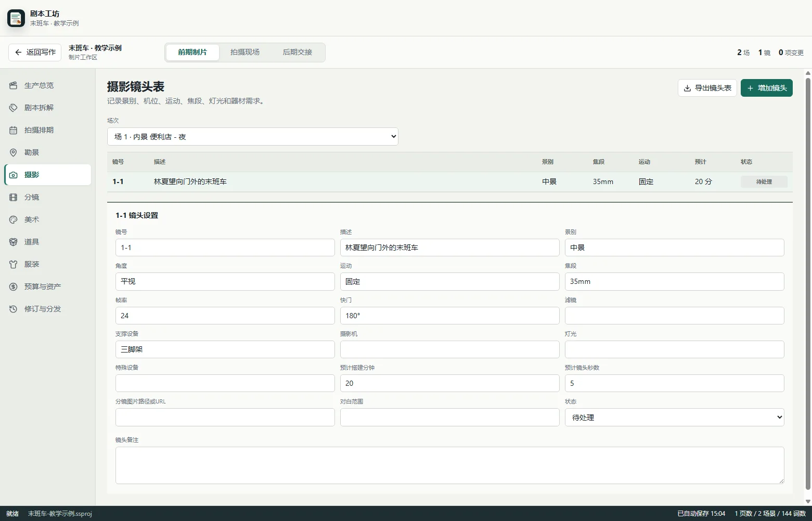Click the 剧本工坊 app logo icon
The height and width of the screenshot is (521, 812).
pos(16,18)
